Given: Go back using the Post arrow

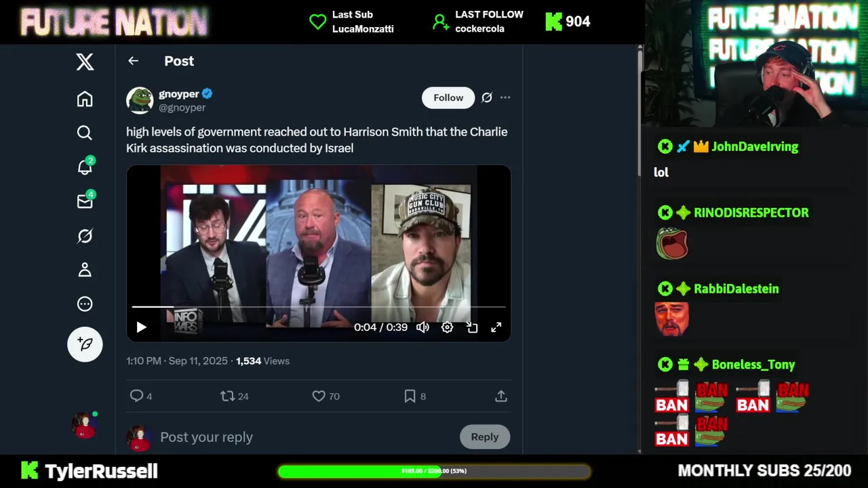Looking at the screenshot, I should pos(133,61).
